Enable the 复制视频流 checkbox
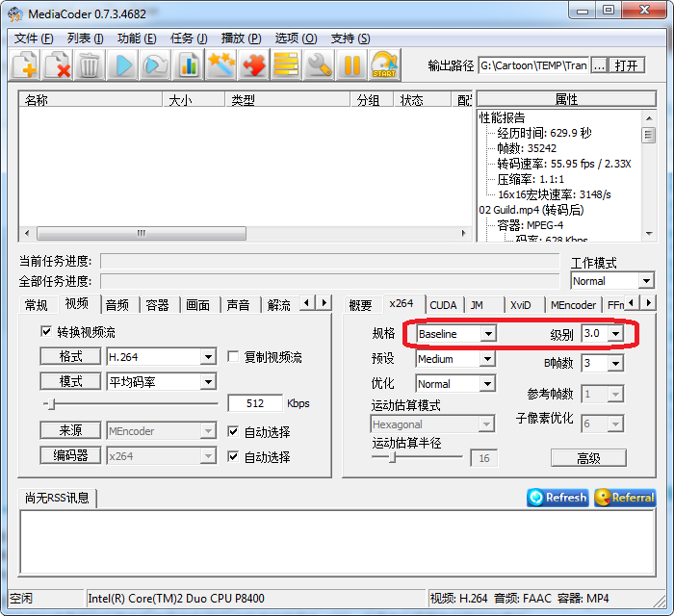This screenshot has width=674, height=616. tap(233, 356)
